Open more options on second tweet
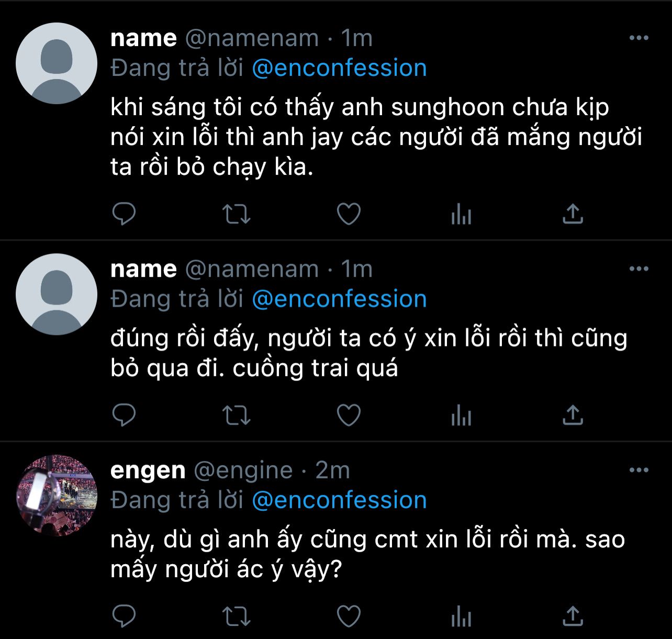This screenshot has width=672, height=639. click(639, 269)
